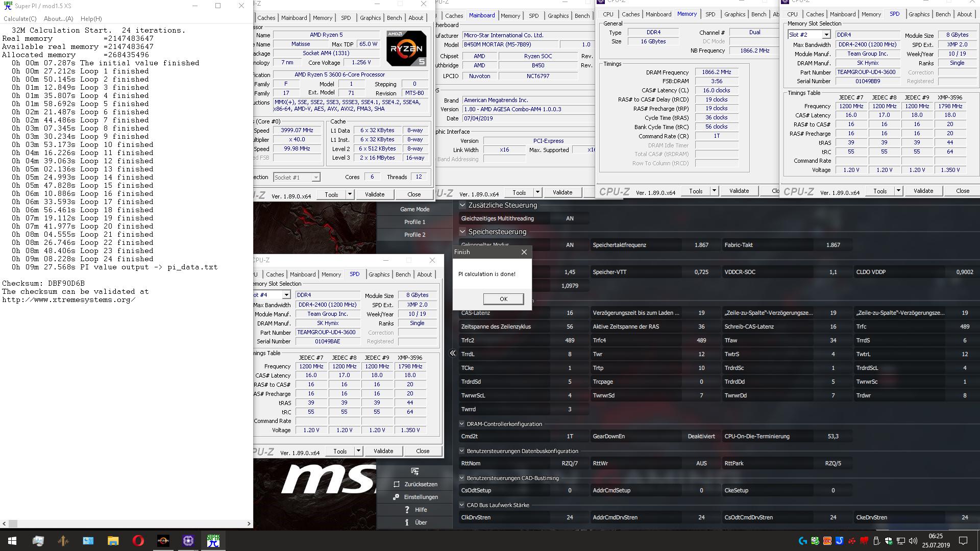Click the CAS-Latenz value 16
Viewport: 980px width, 551px height.
tap(570, 313)
